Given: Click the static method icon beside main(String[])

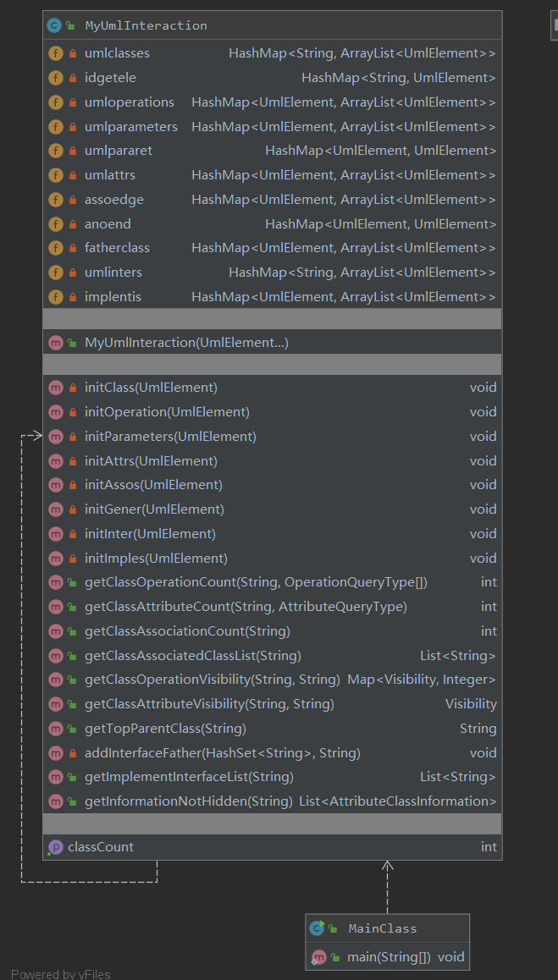Looking at the screenshot, I should click(318, 957).
